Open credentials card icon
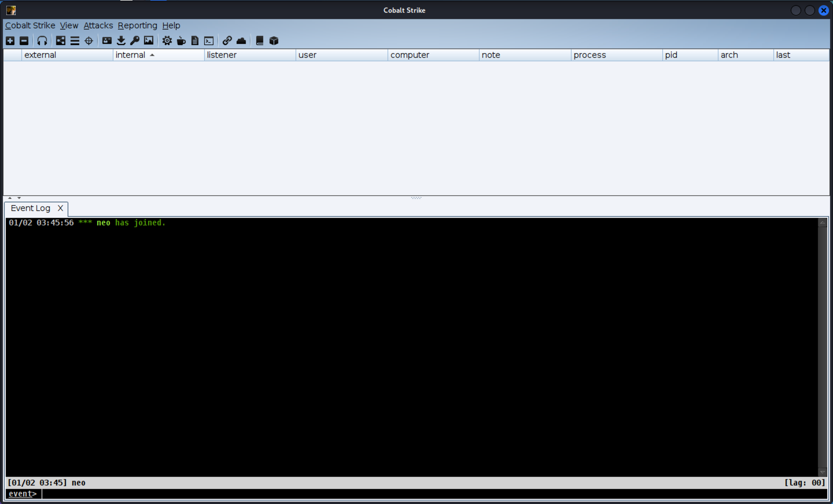833x504 pixels. coord(107,41)
